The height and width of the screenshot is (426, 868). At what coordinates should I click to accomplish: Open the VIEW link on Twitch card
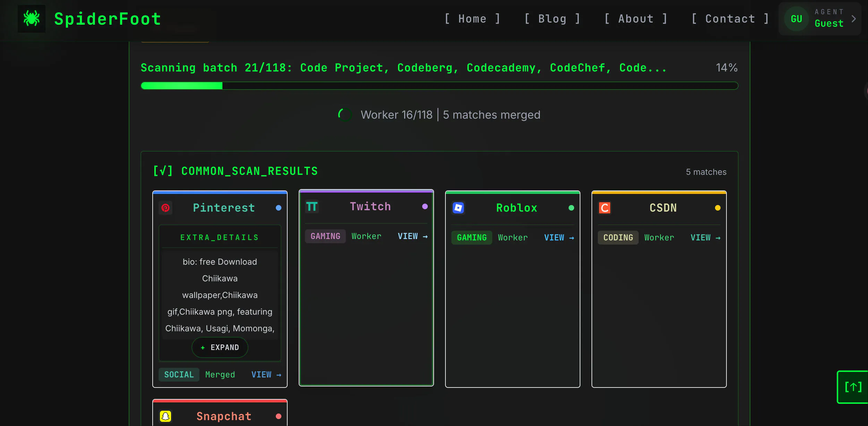click(412, 236)
